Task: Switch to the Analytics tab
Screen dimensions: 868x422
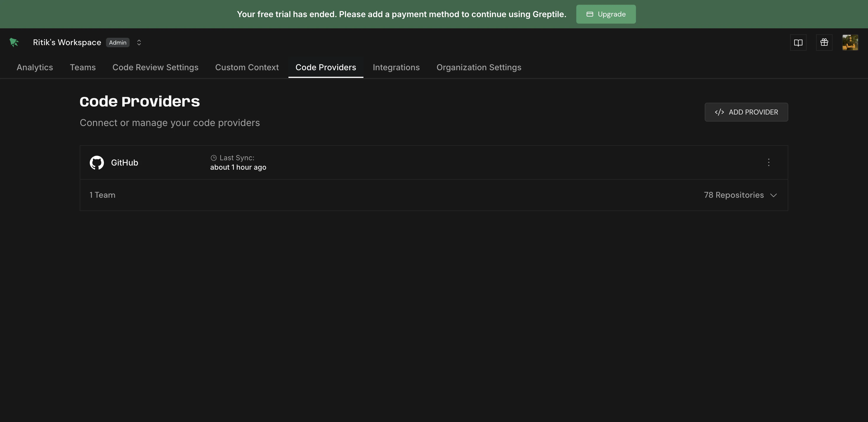Action: (35, 67)
